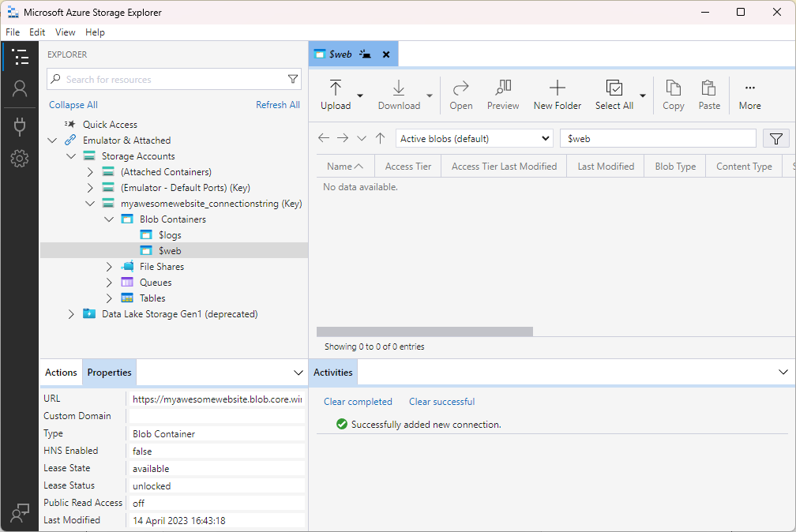Viewport: 796px width, 532px height.
Task: Open Settings gear icon in the sidebar
Action: click(20, 159)
